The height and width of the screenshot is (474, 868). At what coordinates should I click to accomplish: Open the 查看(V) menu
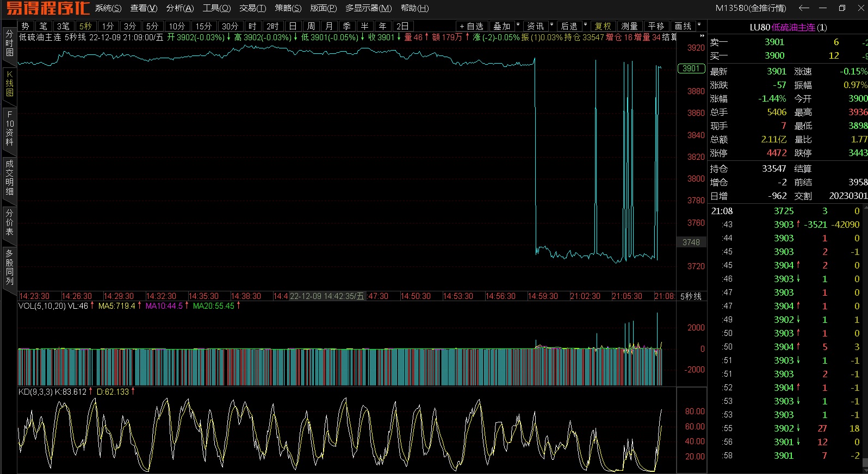pos(144,8)
